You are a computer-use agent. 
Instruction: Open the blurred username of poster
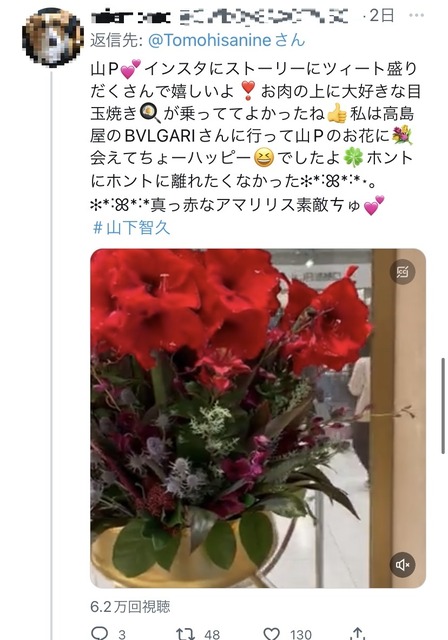point(220,17)
